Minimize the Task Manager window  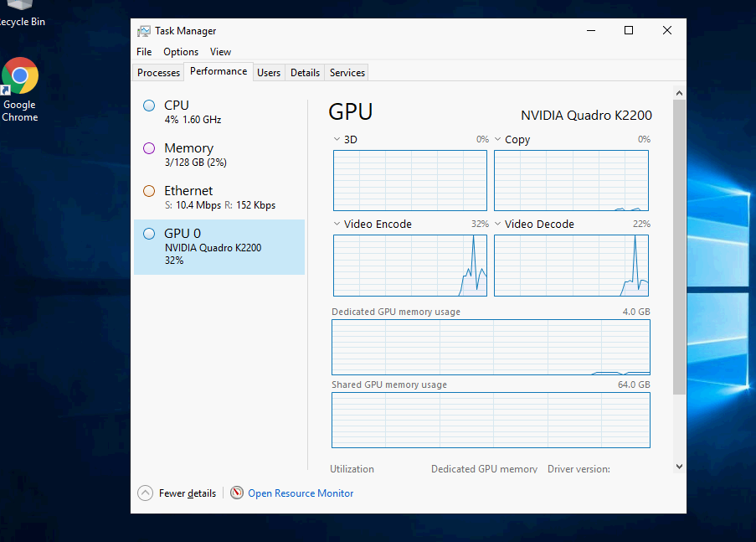coord(590,30)
